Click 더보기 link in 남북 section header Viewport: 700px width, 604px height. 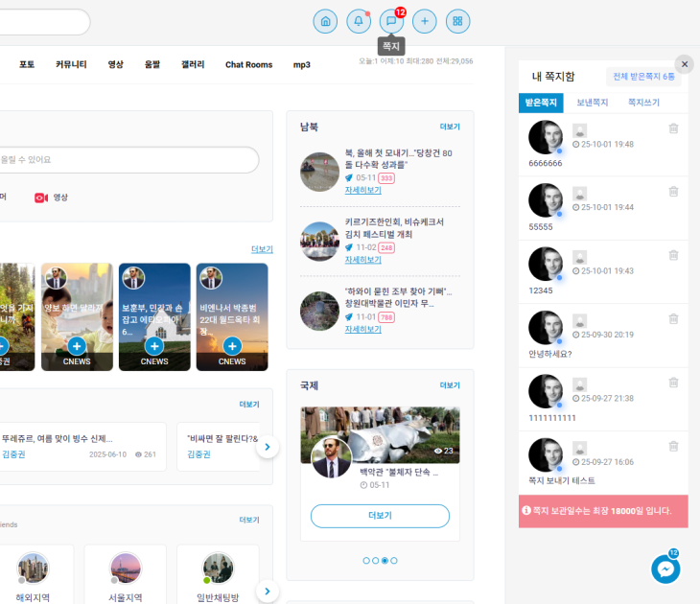pyautogui.click(x=450, y=127)
